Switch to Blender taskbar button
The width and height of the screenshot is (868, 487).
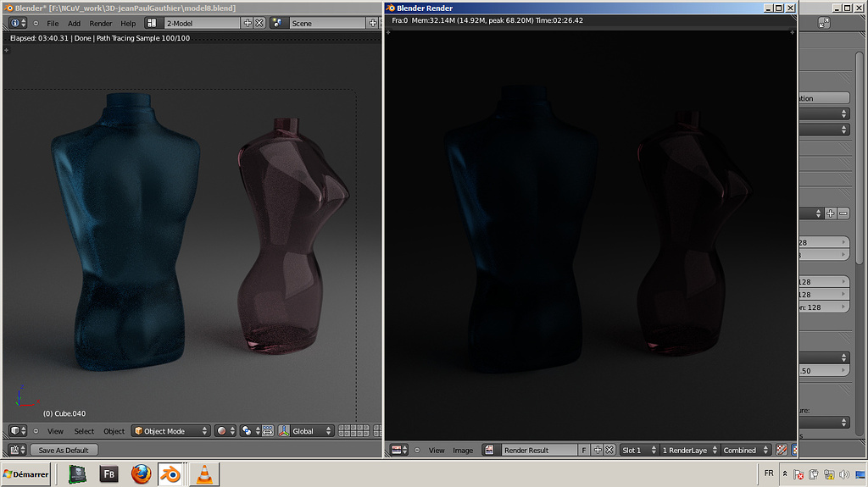point(170,474)
